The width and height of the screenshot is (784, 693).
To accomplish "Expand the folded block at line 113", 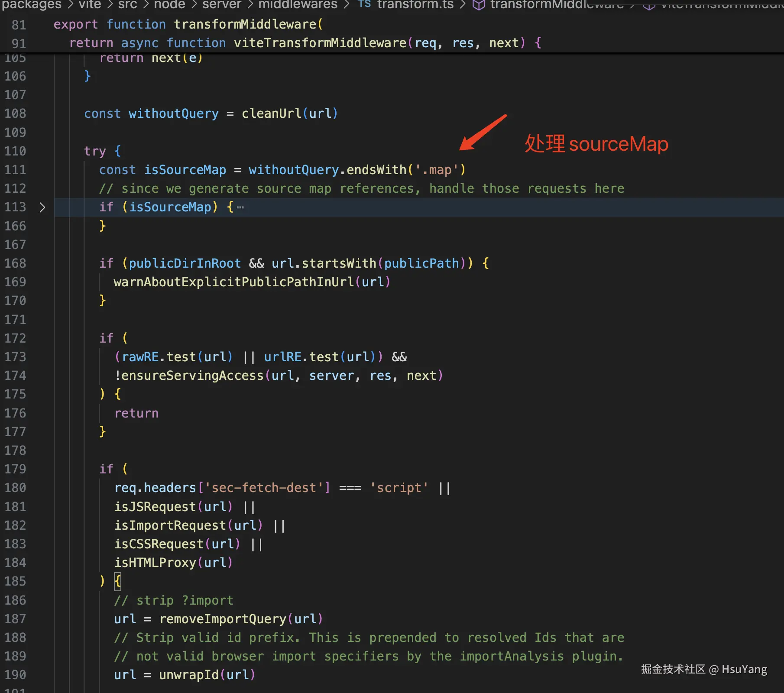I will (42, 207).
